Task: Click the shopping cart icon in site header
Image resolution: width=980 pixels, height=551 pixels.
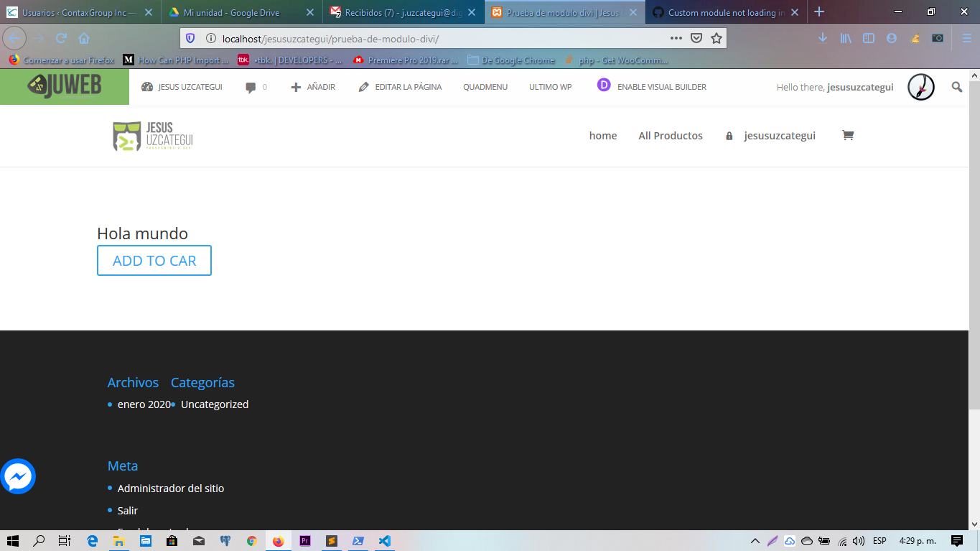Action: (x=848, y=135)
